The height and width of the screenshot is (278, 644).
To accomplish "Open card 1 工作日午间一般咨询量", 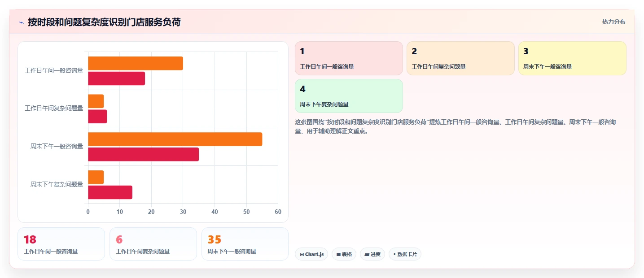I will 349,58.
